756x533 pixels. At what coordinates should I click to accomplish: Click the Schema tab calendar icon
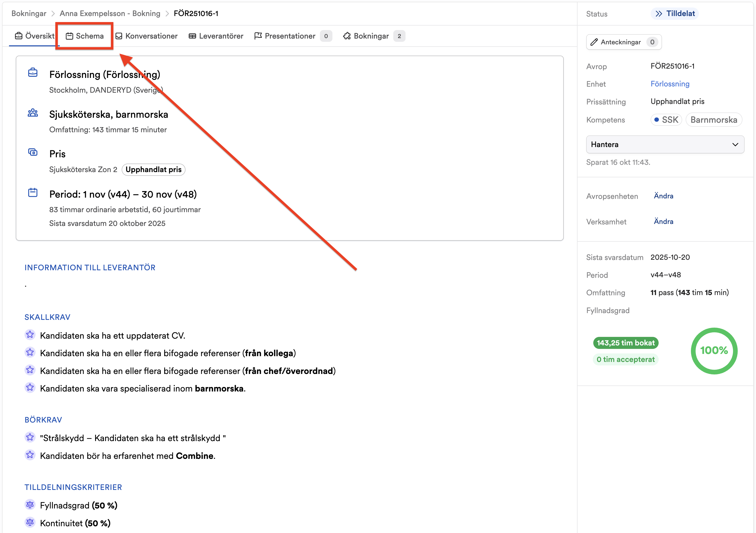coord(69,36)
